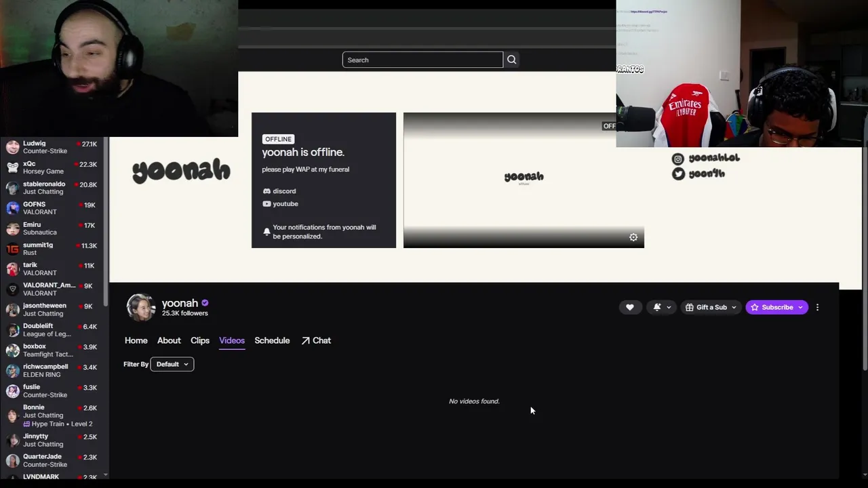Open stableronaldo's channel in sidebar
Viewport: 868px width, 488px height.
(53, 188)
